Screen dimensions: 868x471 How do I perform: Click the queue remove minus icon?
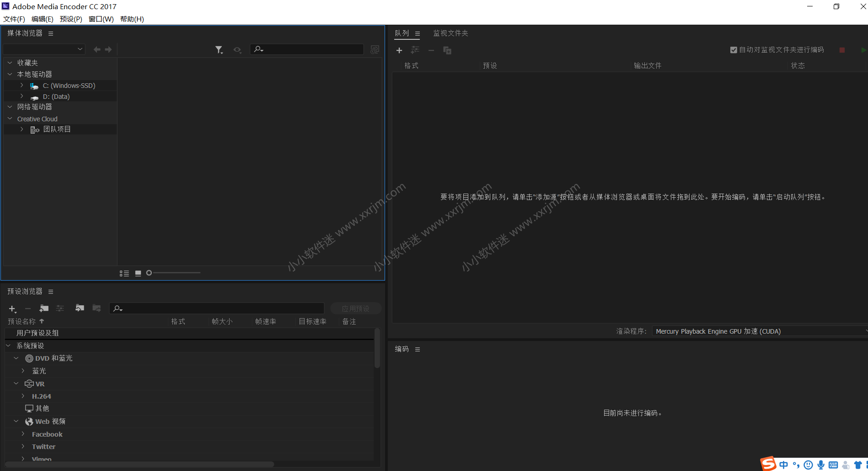(431, 50)
